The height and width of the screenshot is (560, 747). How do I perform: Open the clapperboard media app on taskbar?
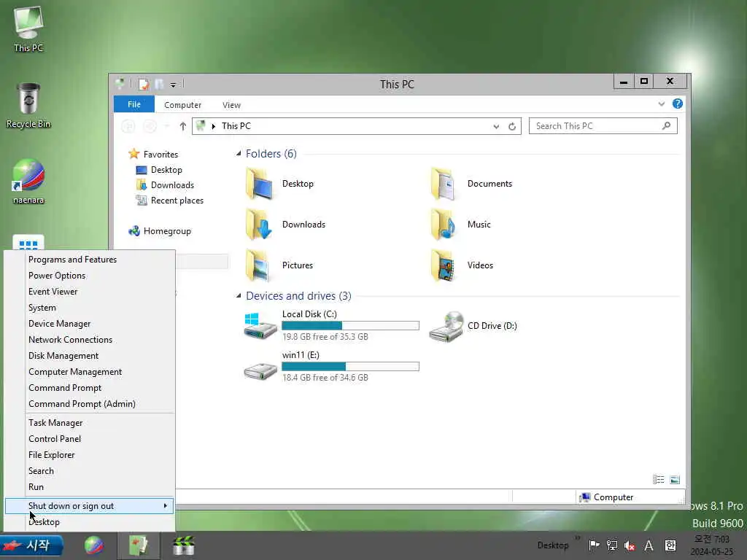(183, 545)
